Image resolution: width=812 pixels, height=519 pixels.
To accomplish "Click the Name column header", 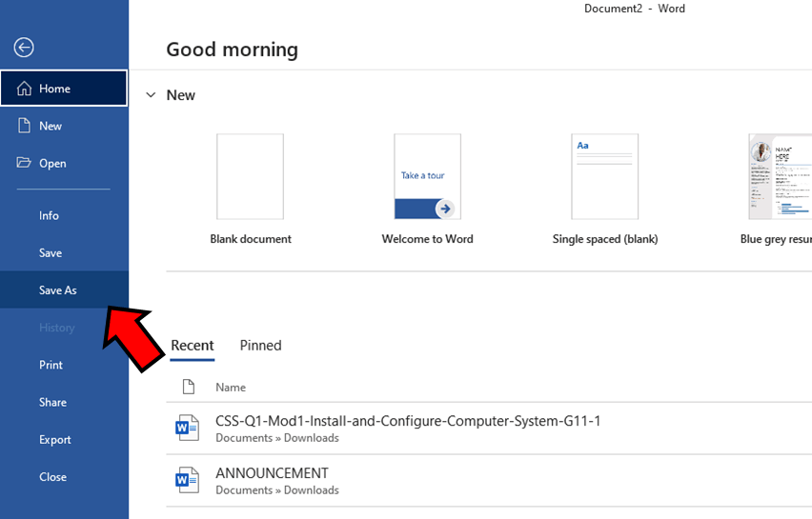I will [231, 387].
